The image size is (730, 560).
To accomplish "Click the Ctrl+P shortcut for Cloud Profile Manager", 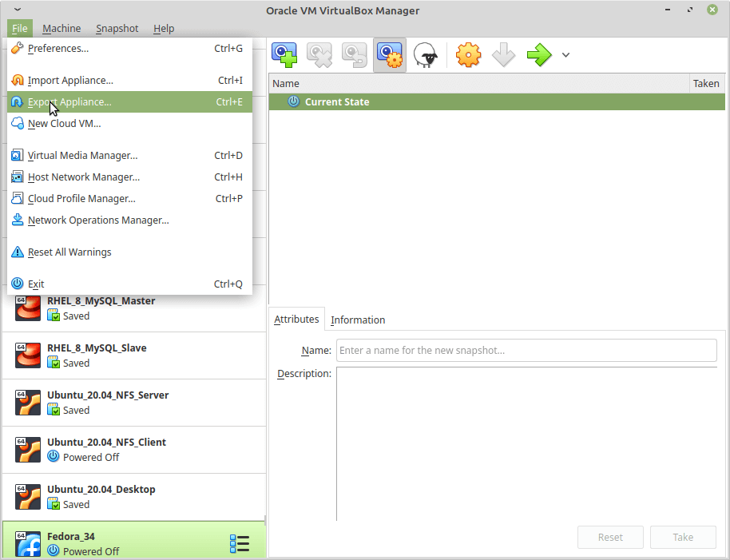I will tap(228, 198).
